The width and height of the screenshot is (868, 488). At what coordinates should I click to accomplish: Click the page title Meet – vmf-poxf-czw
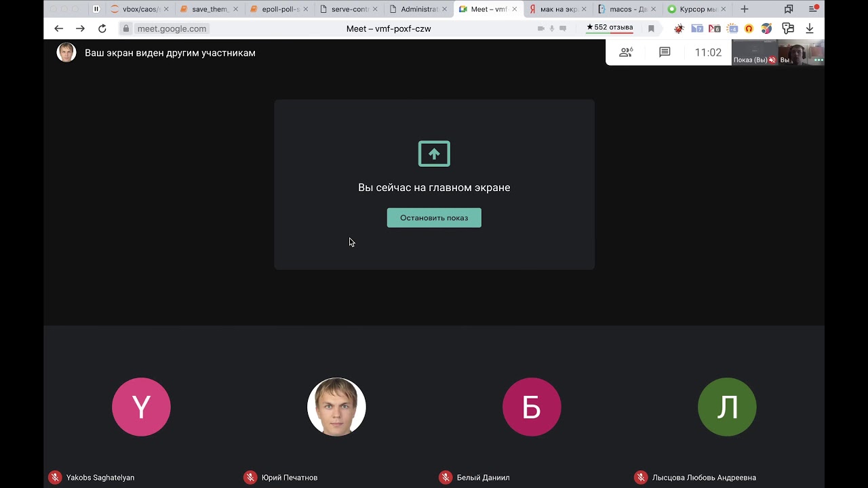(x=389, y=28)
